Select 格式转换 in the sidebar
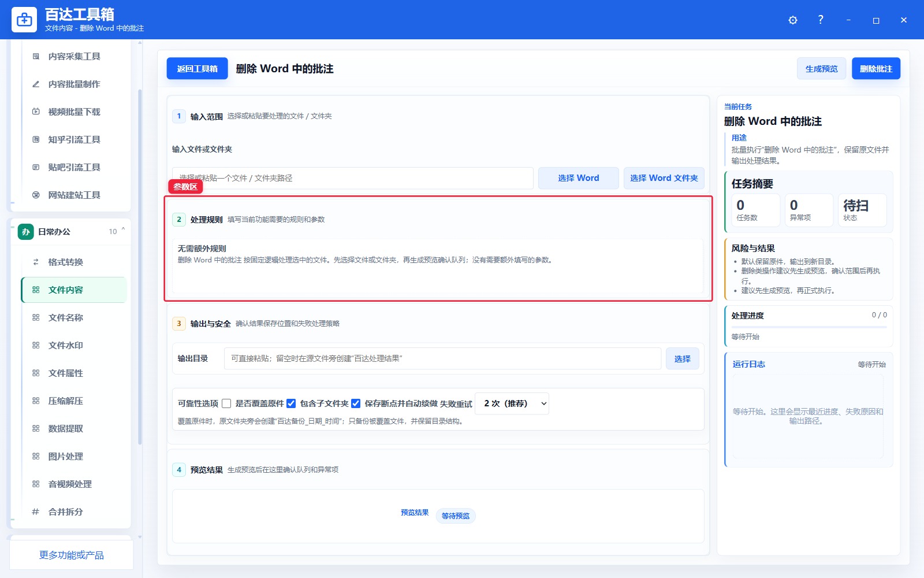The height and width of the screenshot is (578, 924). [x=74, y=262]
